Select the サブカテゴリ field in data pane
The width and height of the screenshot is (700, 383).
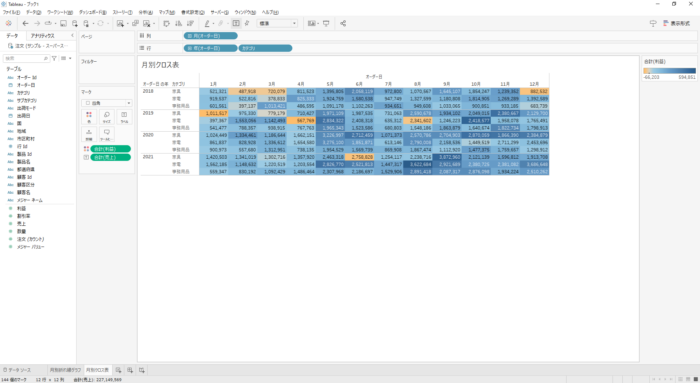pyautogui.click(x=27, y=100)
